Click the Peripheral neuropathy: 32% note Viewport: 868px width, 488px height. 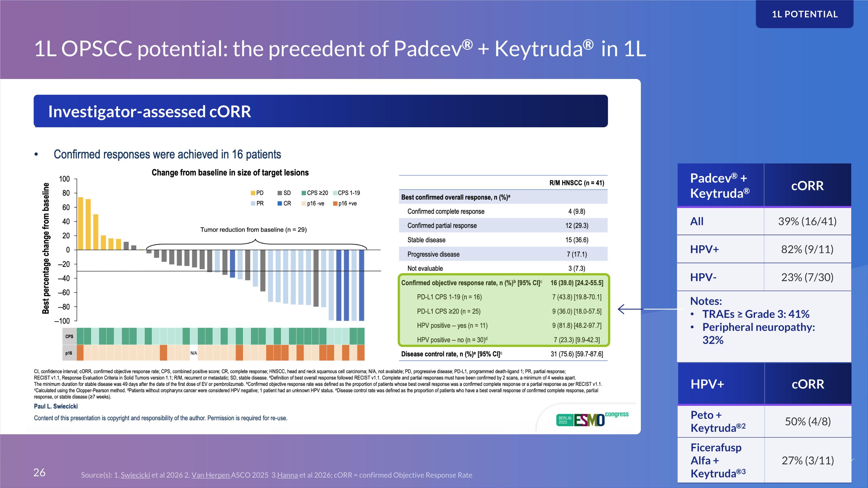[x=759, y=334]
